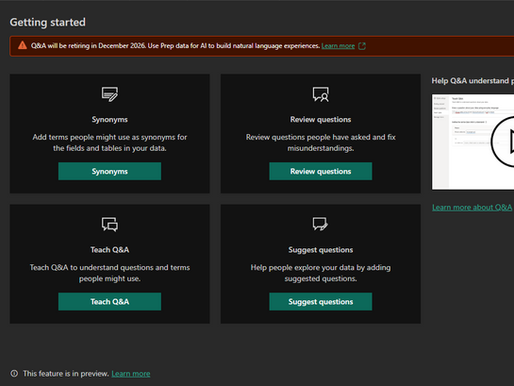Click 'Q&A will be retiring' banner text
Image resolution: width=514 pixels, height=386 pixels.
(x=175, y=46)
